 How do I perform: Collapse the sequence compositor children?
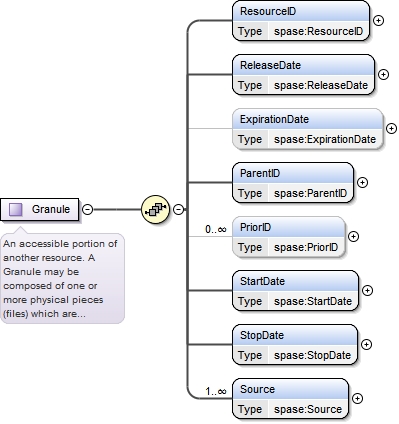point(179,209)
